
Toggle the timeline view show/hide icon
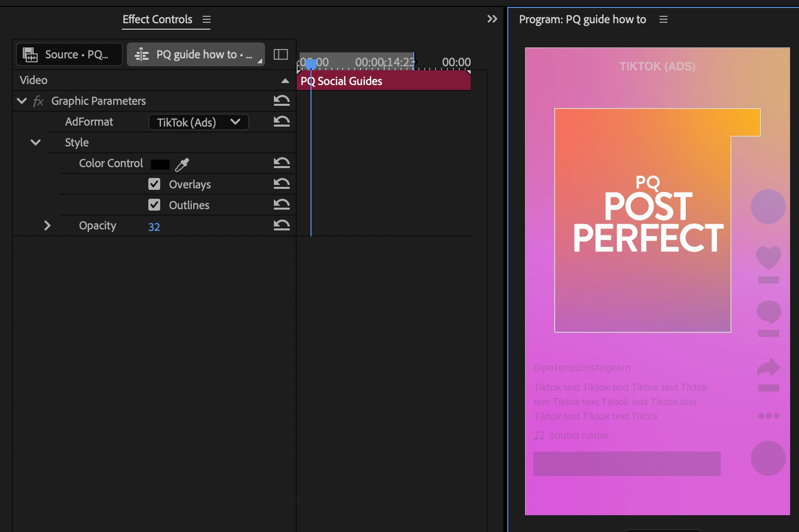point(281,54)
